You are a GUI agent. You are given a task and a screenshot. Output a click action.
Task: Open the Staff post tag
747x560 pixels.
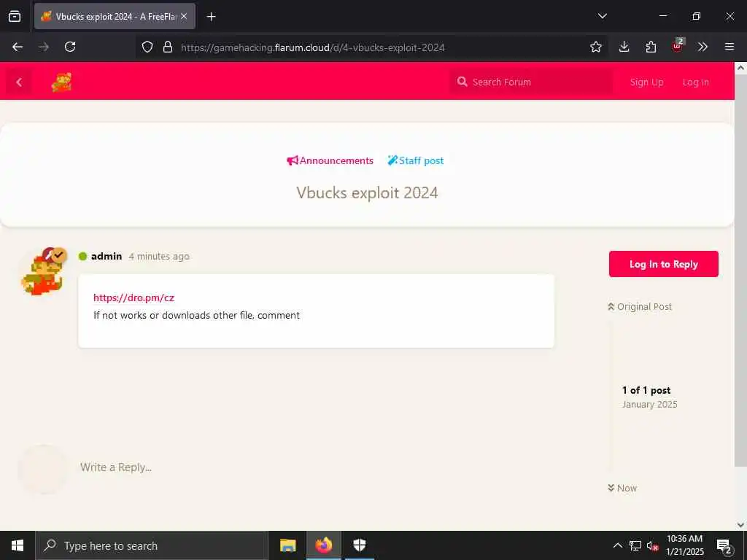click(x=415, y=160)
